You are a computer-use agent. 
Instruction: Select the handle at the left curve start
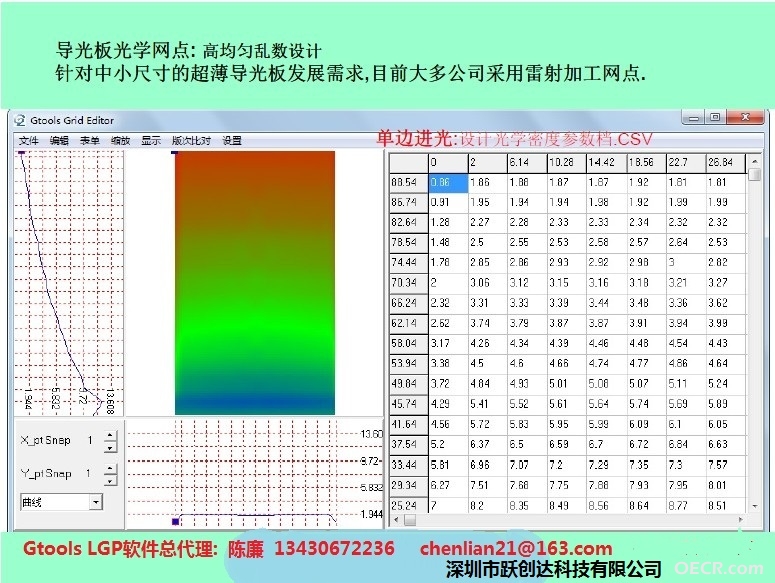21,152
